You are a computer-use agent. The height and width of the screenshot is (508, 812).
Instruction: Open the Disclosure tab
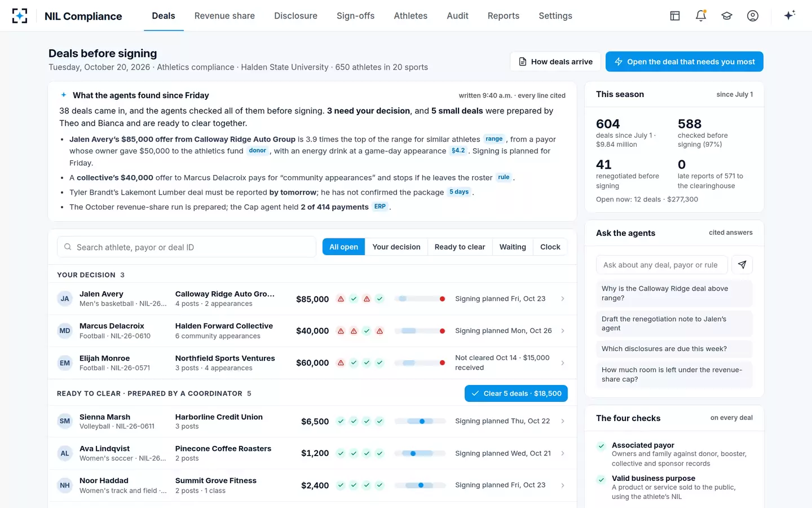click(295, 16)
